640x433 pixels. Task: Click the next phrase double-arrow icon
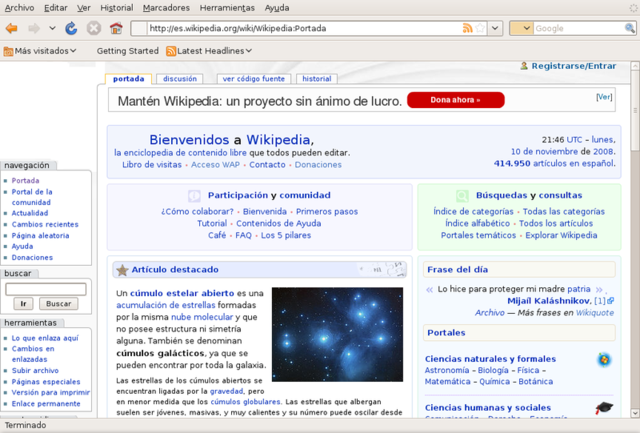pos(599,290)
